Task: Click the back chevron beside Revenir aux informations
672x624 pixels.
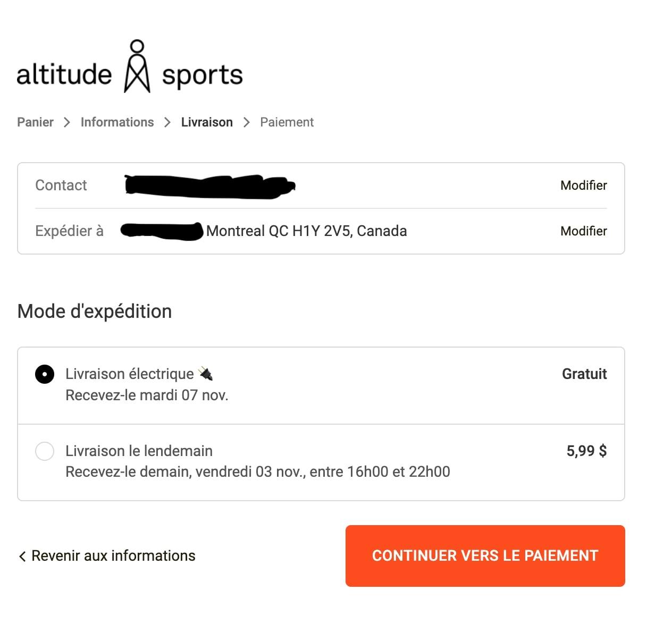Action: coord(22,556)
